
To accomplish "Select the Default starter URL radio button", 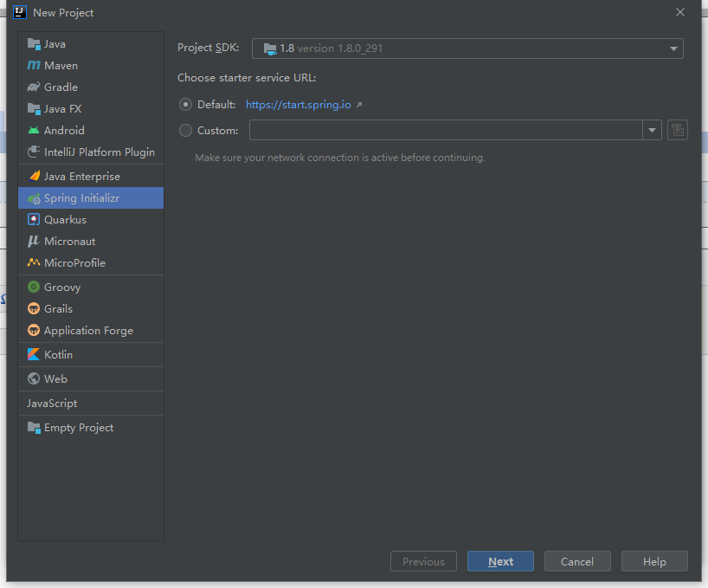I will [x=185, y=105].
